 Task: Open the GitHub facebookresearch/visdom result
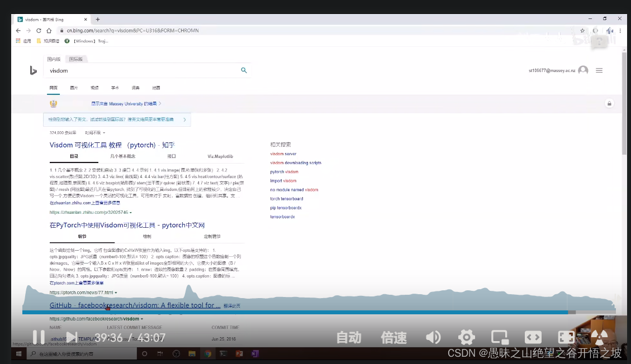click(135, 305)
